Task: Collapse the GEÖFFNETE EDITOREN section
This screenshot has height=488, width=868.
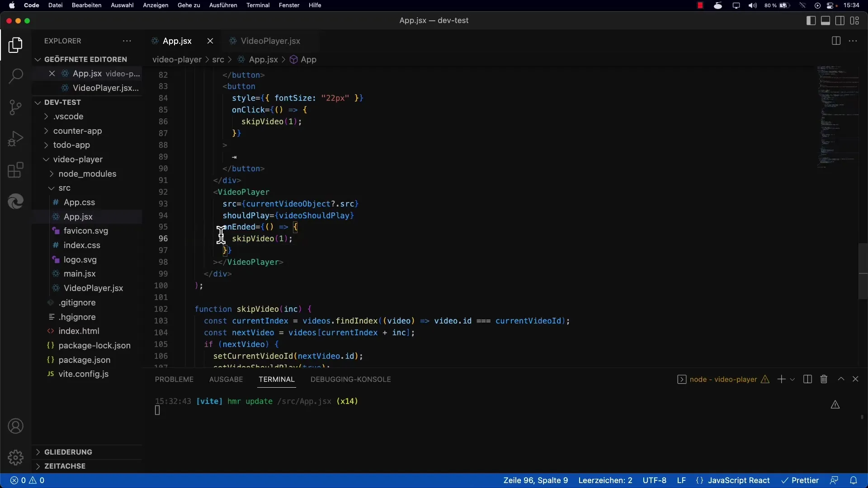Action: click(86, 59)
